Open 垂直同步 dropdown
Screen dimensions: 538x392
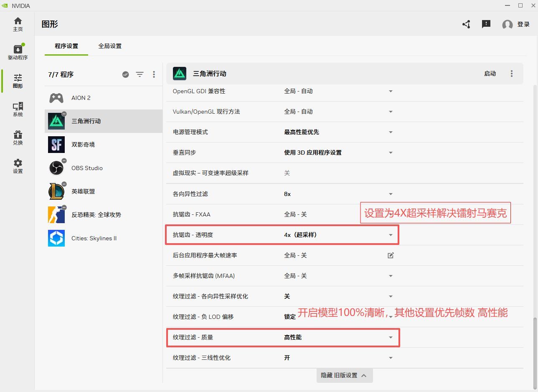(x=391, y=153)
